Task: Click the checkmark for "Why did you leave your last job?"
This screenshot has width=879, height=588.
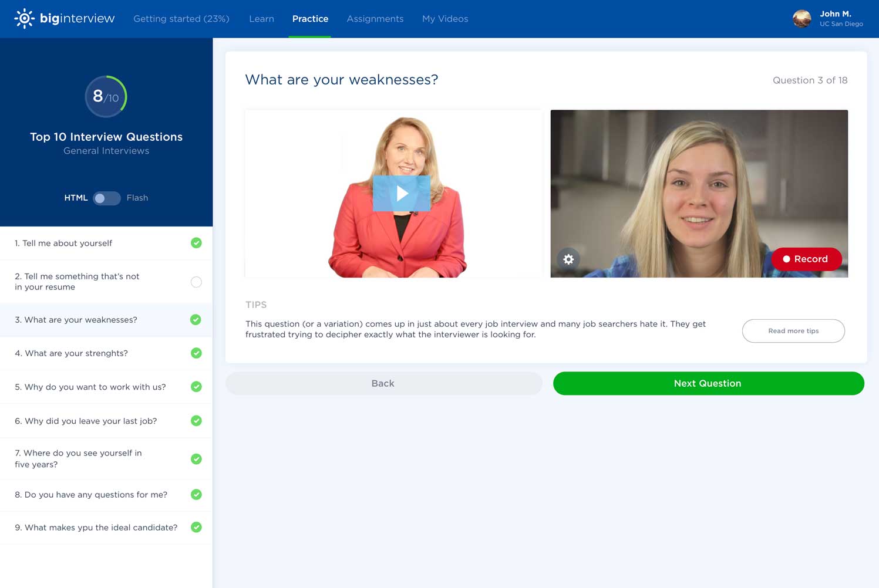Action: [196, 420]
